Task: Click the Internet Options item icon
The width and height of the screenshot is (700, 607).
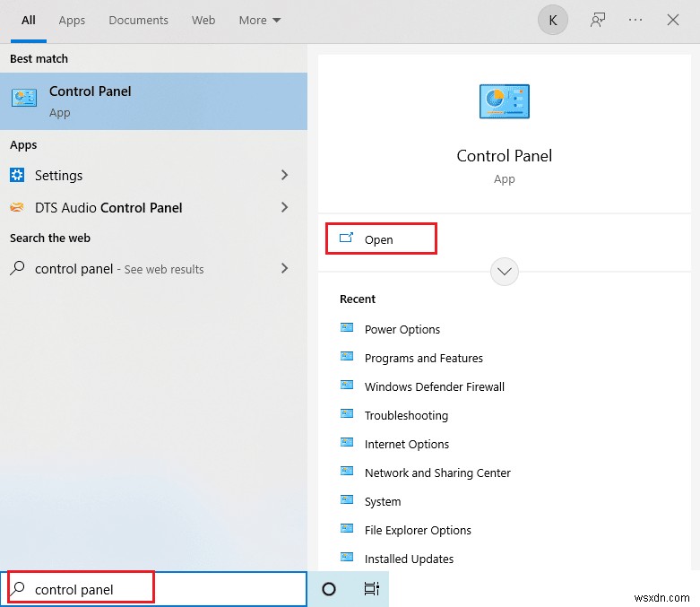Action: point(347,443)
